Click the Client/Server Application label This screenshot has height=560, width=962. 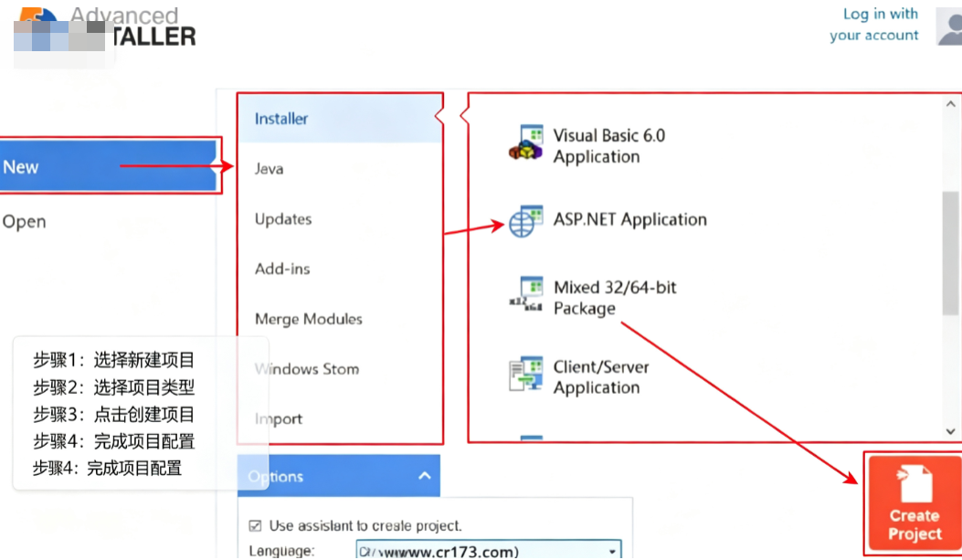(x=600, y=377)
